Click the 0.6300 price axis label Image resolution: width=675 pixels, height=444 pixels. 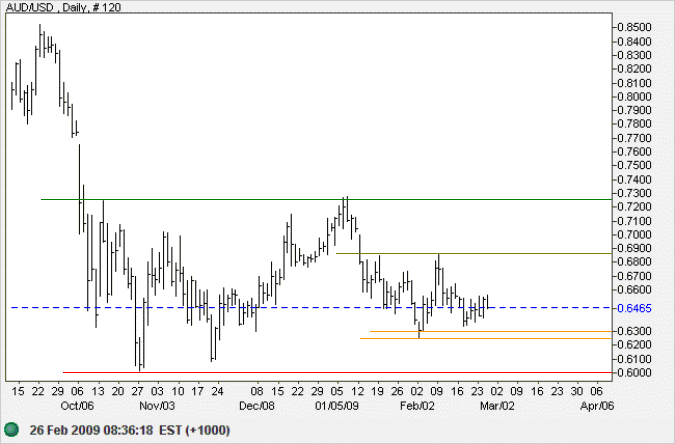[634, 331]
